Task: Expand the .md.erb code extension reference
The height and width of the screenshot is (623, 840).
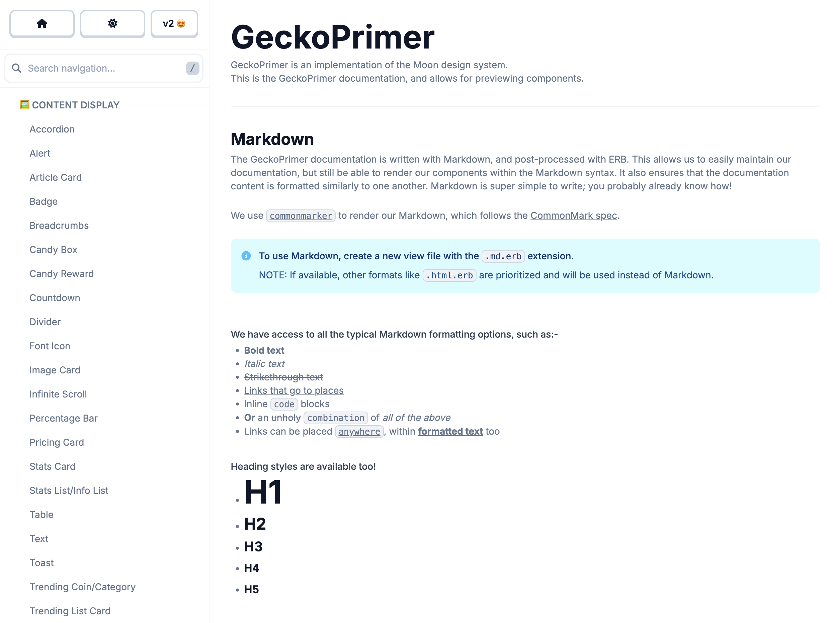Action: coord(503,256)
